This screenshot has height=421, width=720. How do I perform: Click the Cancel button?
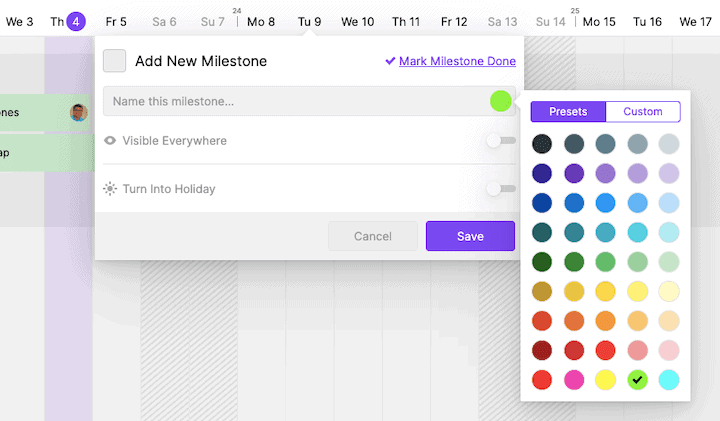[x=372, y=236]
